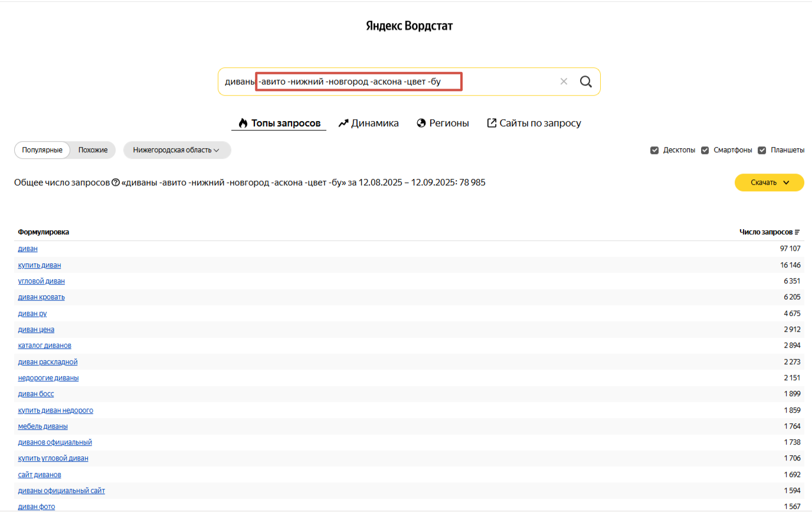The height and width of the screenshot is (516, 812).
Task: Toggle the Смартфоны checkbox
Action: [705, 150]
